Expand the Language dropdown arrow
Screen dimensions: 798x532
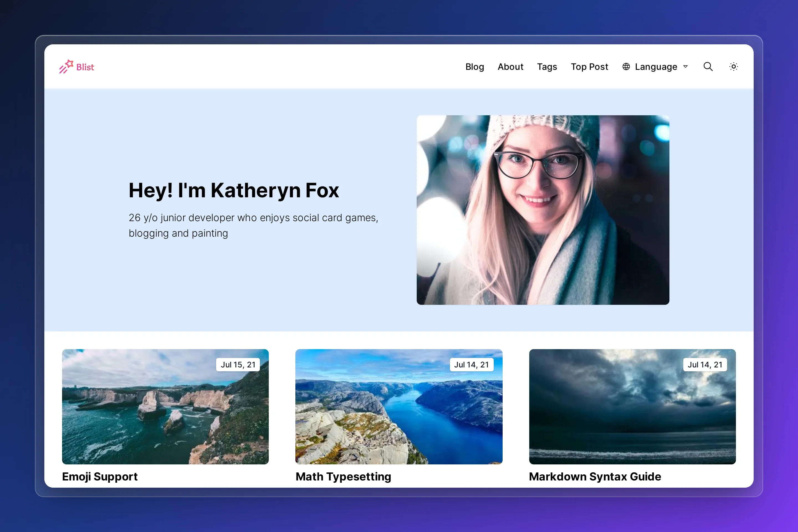pyautogui.click(x=685, y=66)
